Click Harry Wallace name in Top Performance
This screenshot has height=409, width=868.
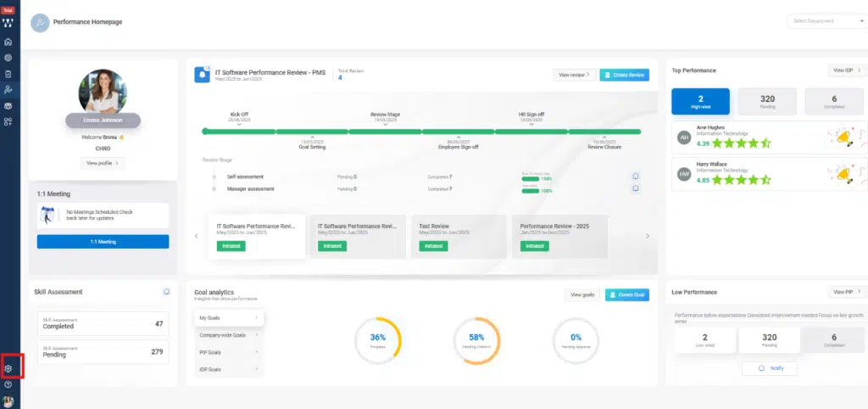[711, 165]
